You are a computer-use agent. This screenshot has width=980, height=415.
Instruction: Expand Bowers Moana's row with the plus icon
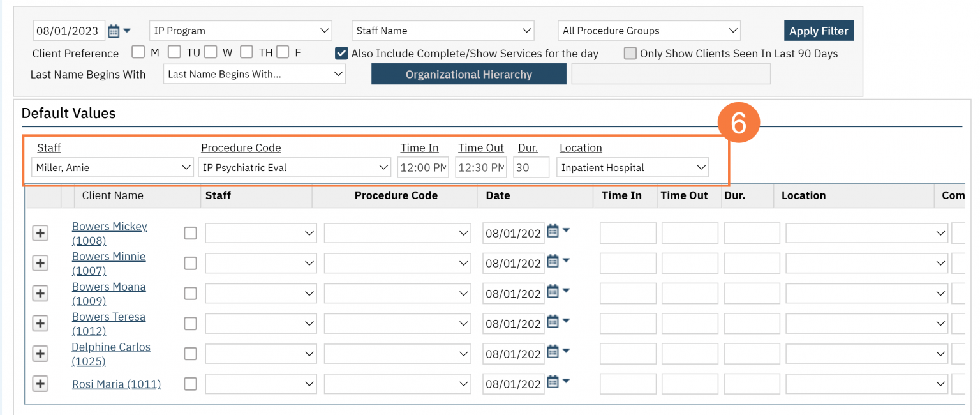point(40,293)
